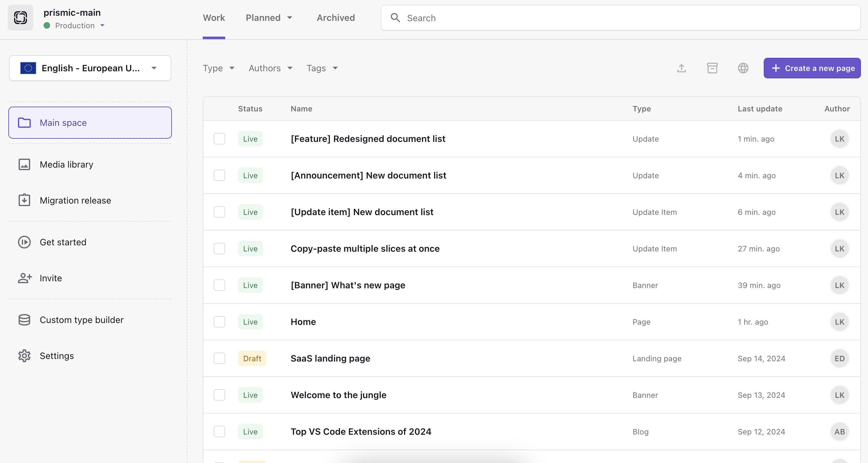Check the SaaS landing page row
868x463 pixels.
219,358
